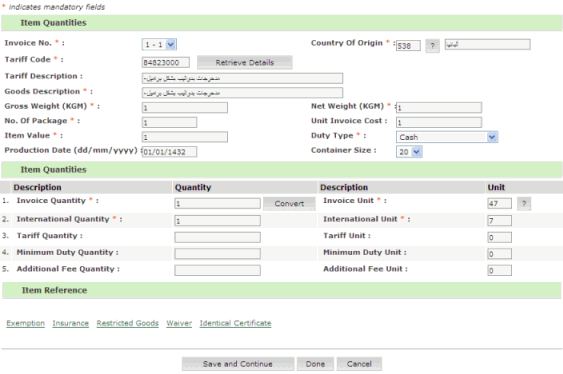
Task: Select the International Unit field
Action: pyautogui.click(x=499, y=220)
